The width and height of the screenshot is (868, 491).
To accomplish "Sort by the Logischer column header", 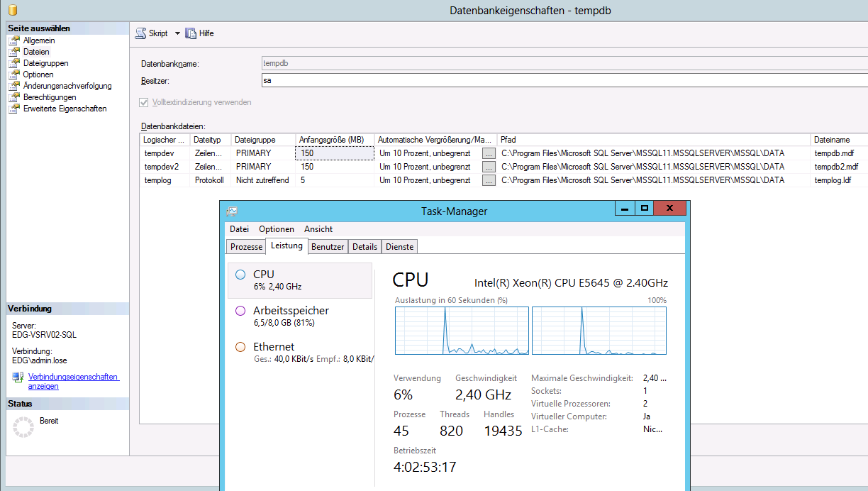I will (x=165, y=140).
